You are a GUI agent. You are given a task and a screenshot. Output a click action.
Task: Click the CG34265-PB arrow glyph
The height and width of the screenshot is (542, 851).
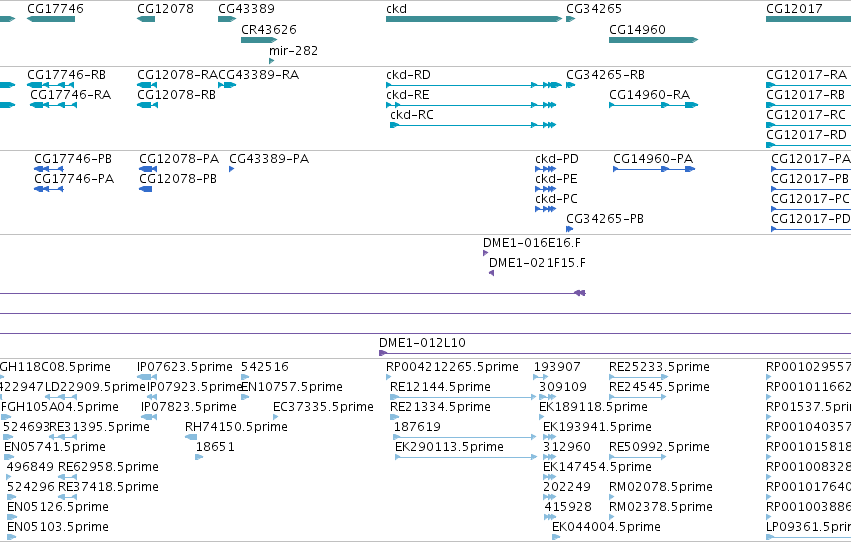(x=569, y=229)
